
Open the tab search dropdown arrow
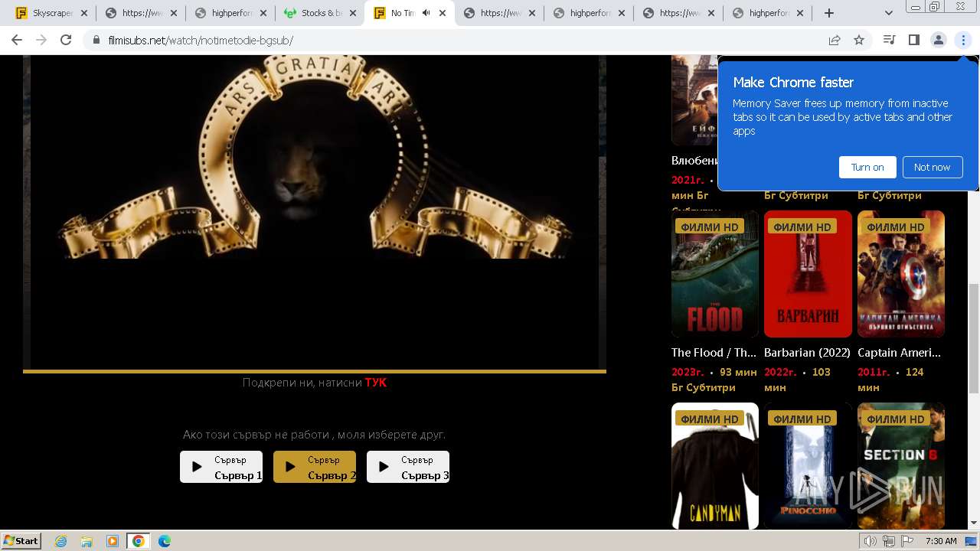[x=889, y=13]
